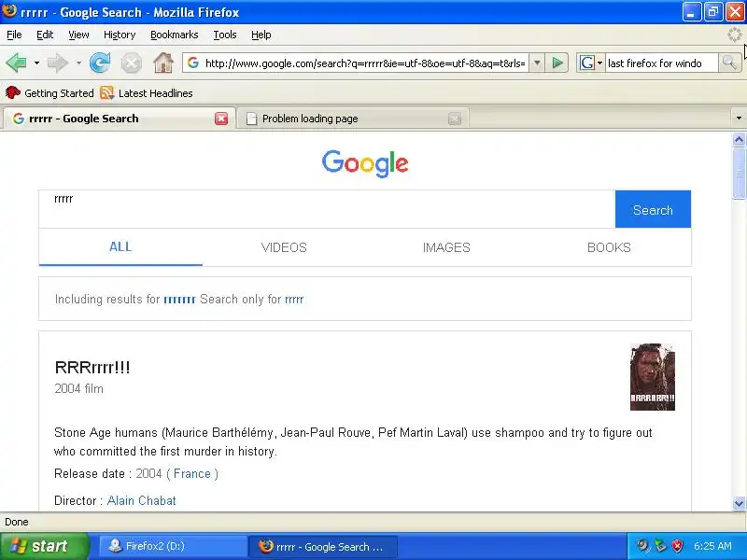Open the History menu
747x560 pixels.
coord(120,35)
